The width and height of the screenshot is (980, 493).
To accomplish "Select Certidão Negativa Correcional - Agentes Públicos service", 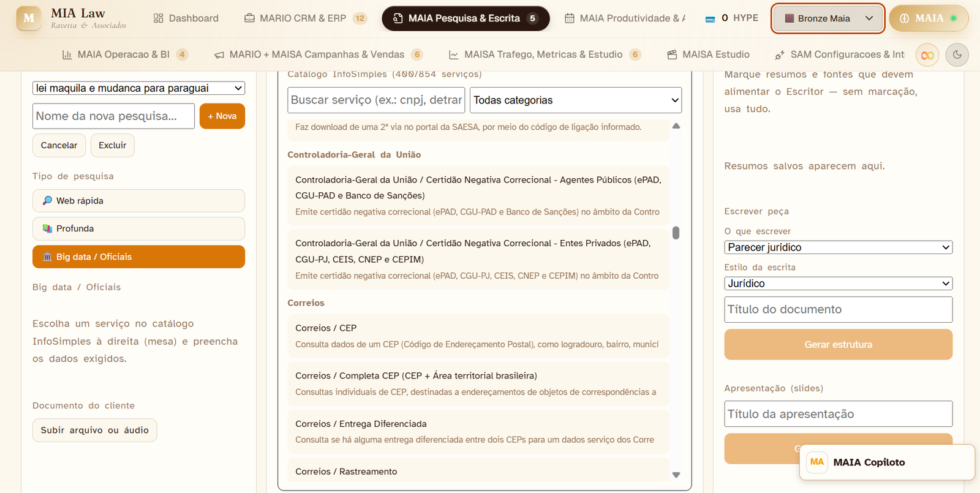I will coord(478,195).
